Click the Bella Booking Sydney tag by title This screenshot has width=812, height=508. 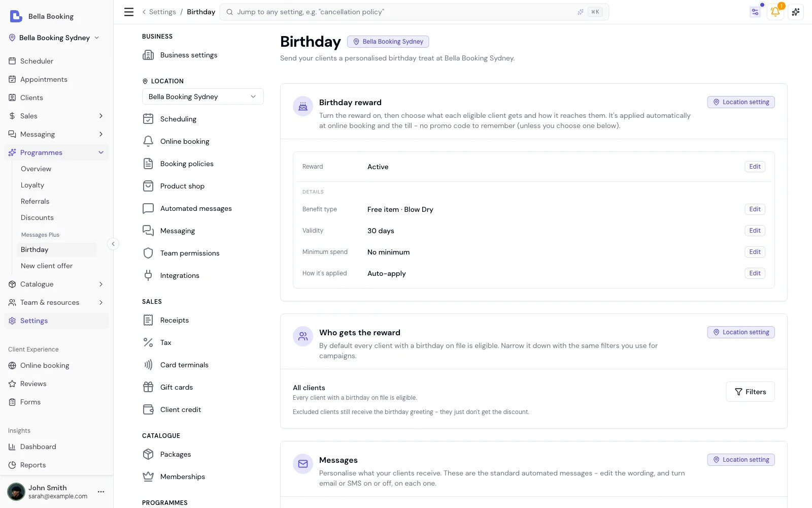coord(388,42)
